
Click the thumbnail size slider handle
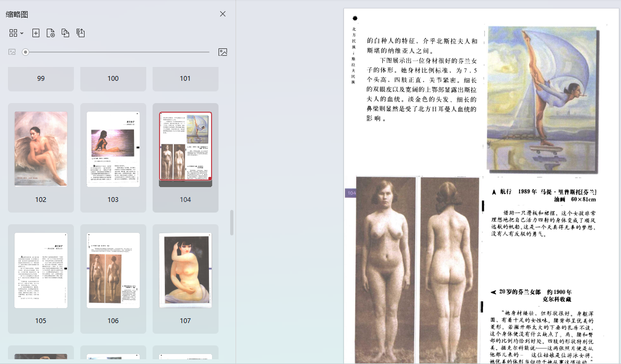click(x=26, y=52)
